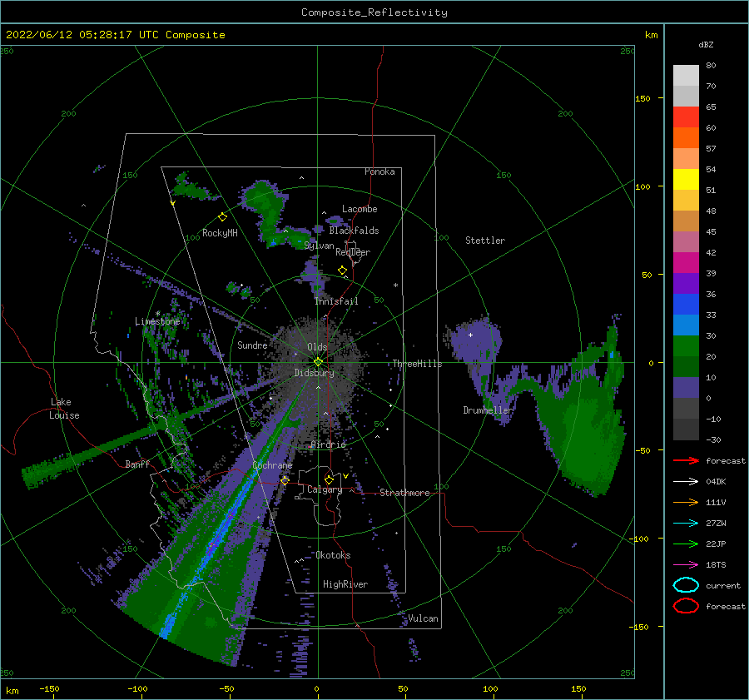Pick the red 65–60 dBZ swatch

[686, 117]
